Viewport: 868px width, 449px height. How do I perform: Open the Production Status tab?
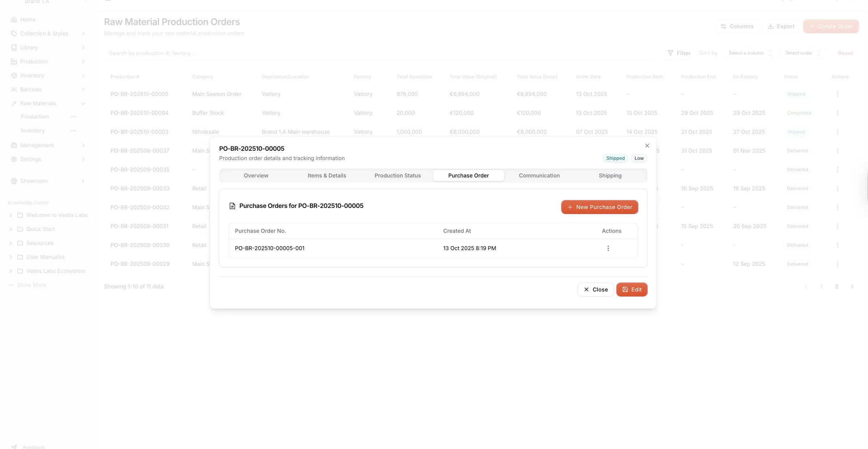[397, 176]
